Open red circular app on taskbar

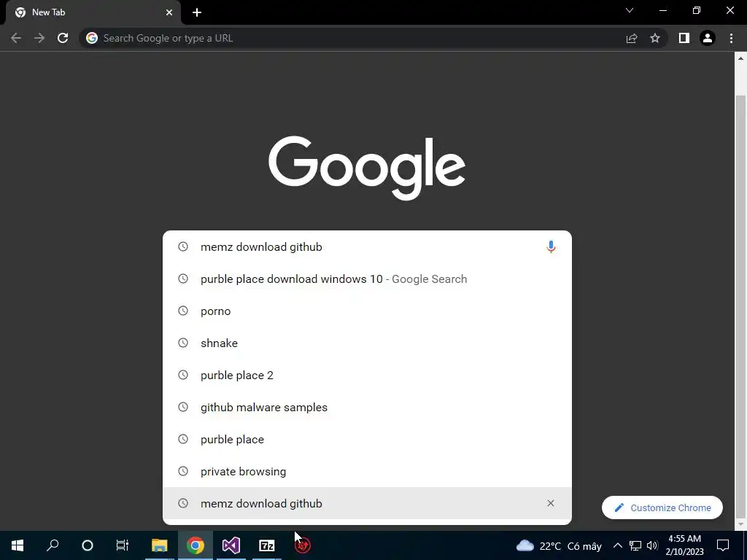pyautogui.click(x=303, y=545)
